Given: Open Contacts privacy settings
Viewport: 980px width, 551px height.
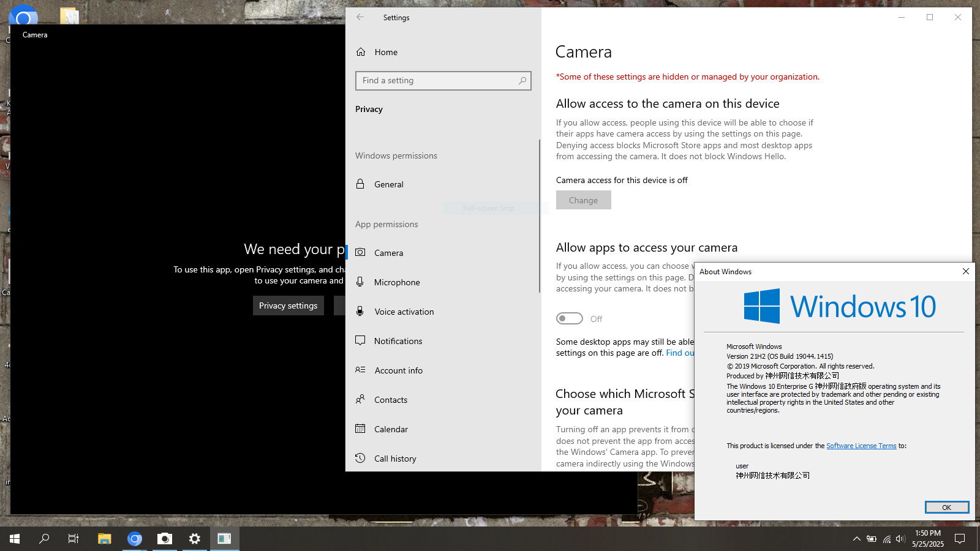Looking at the screenshot, I should click(x=443, y=400).
